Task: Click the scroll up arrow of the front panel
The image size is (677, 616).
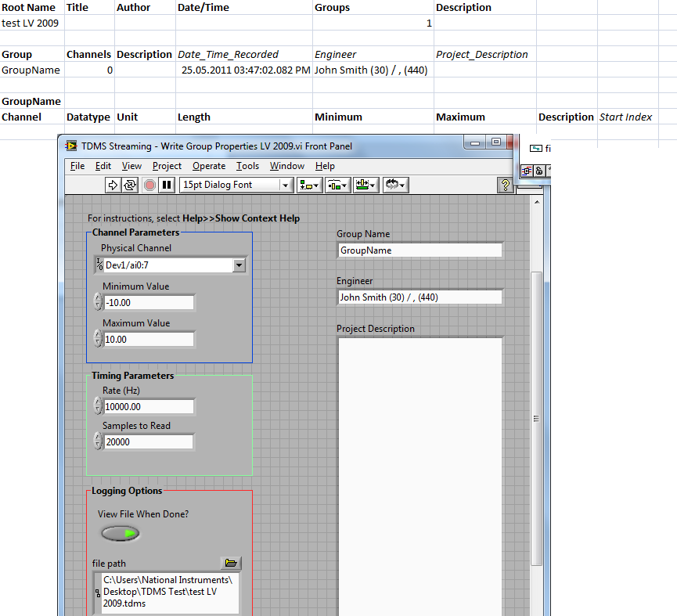Action: click(537, 202)
